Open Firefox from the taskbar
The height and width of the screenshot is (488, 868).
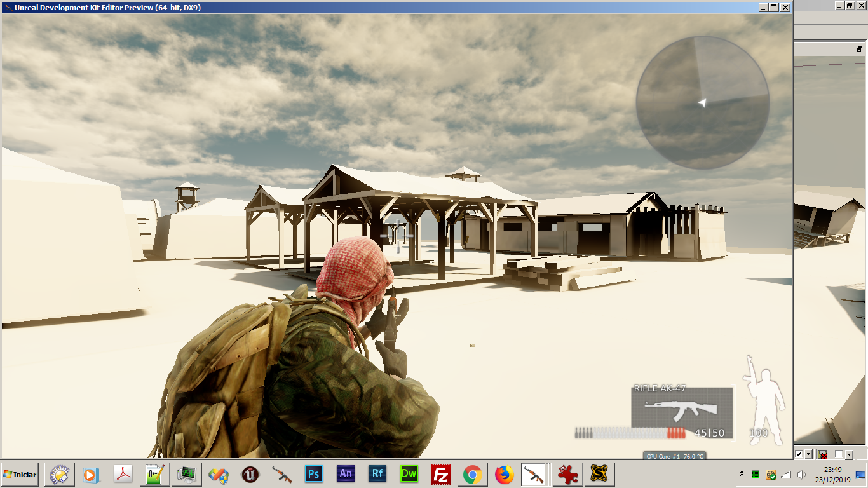coord(504,474)
